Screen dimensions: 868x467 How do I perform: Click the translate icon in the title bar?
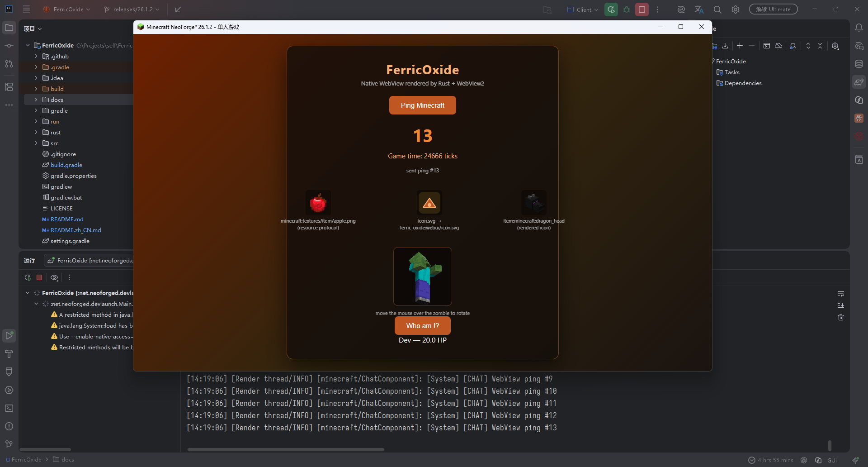tap(699, 10)
